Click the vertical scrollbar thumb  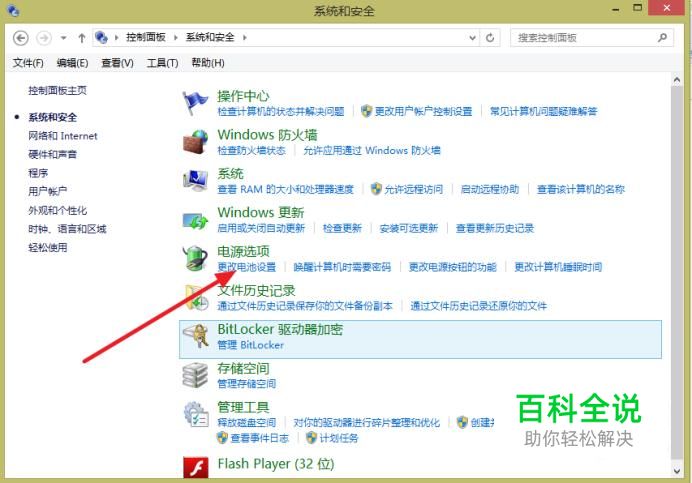(677, 272)
